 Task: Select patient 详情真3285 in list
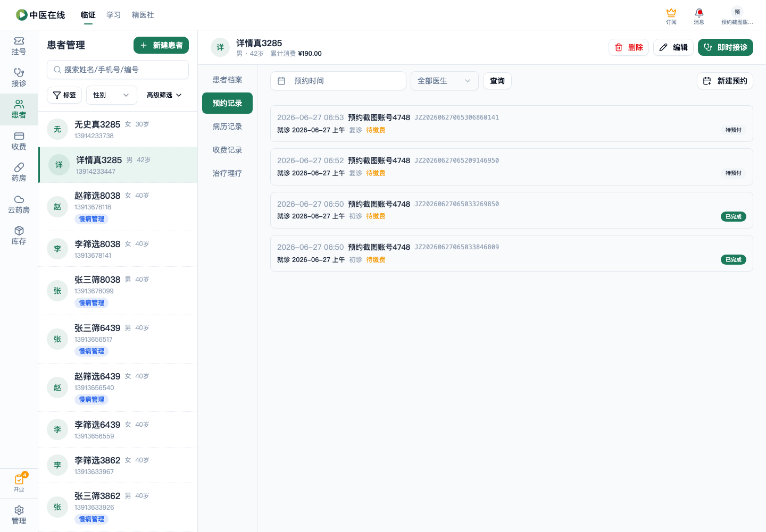118,165
